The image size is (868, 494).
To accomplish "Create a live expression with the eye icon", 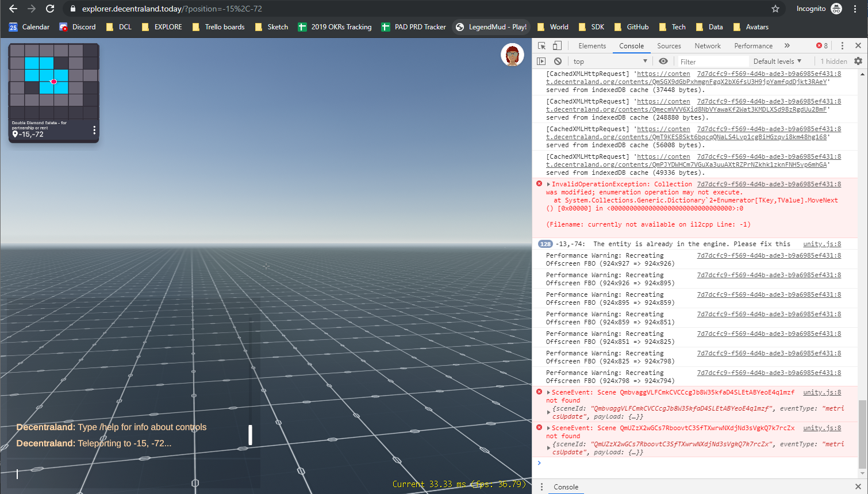I will tap(663, 61).
